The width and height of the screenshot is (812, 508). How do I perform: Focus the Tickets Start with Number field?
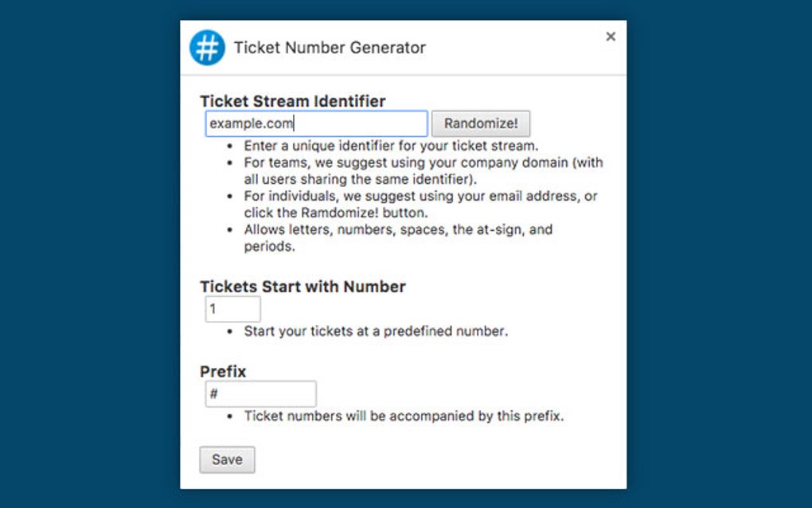[x=232, y=309]
